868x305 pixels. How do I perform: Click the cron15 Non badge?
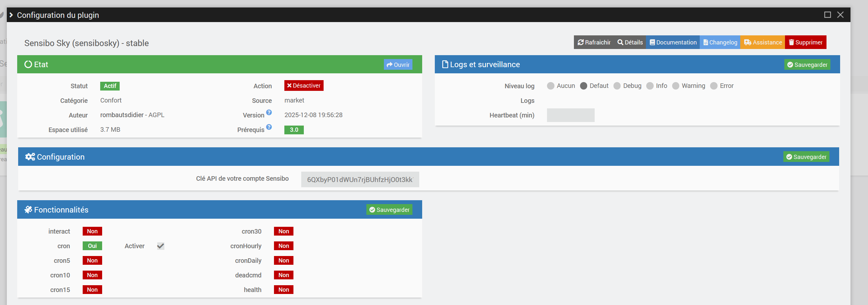[92, 290]
